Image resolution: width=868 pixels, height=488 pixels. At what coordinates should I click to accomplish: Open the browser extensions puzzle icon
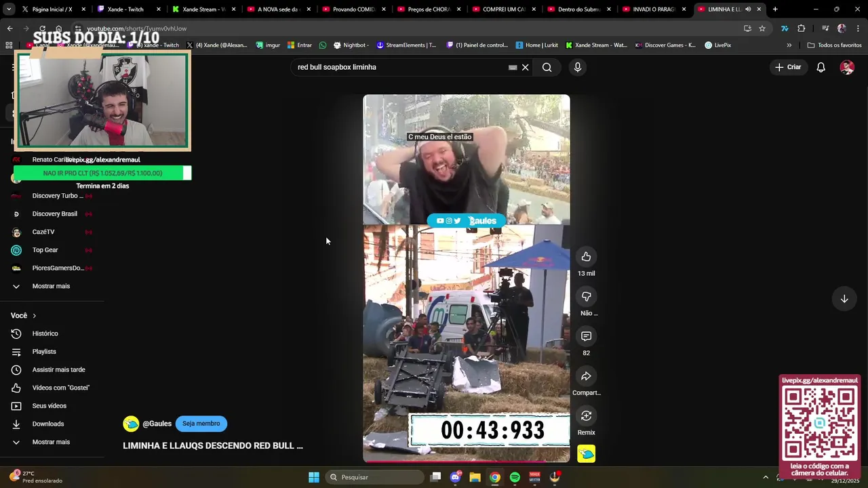click(802, 28)
